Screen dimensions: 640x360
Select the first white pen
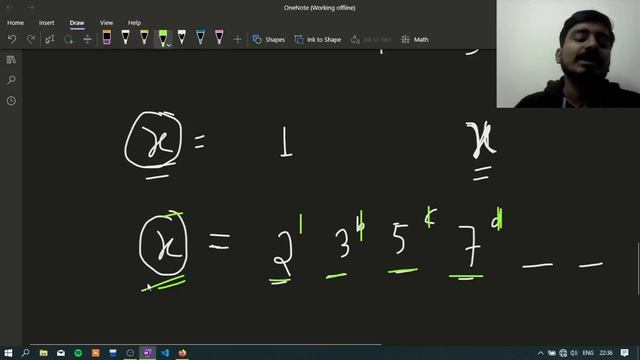coord(125,38)
